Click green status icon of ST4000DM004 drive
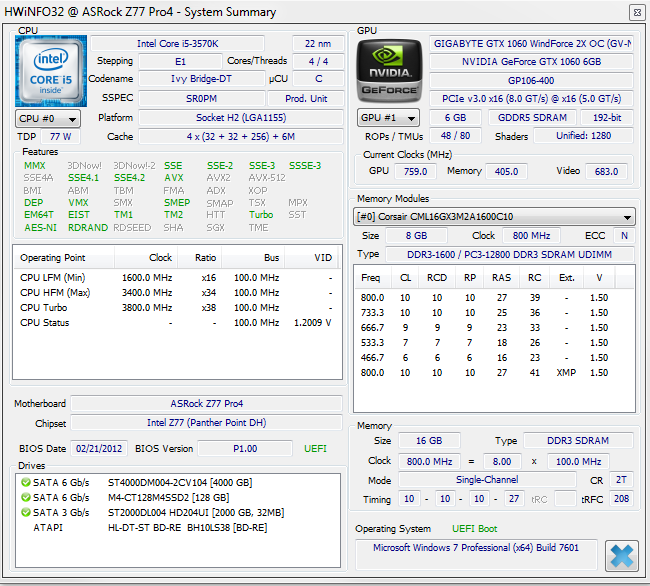The height and width of the screenshot is (586, 650). point(26,482)
